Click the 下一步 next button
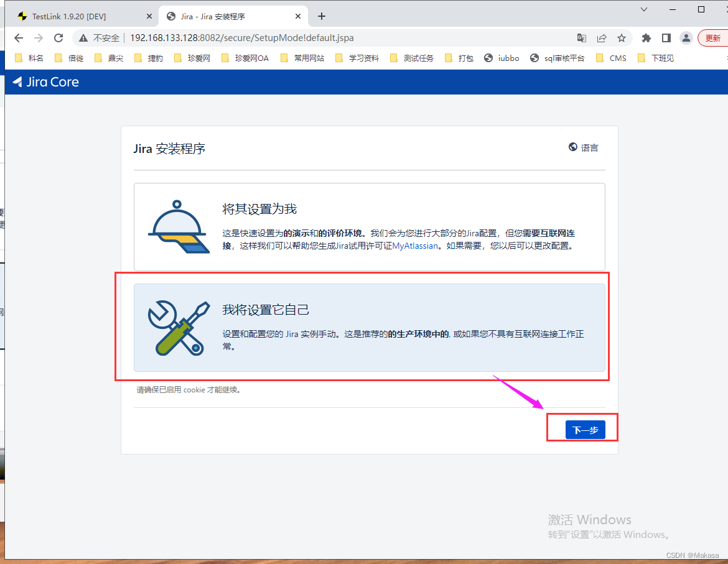 pos(585,430)
